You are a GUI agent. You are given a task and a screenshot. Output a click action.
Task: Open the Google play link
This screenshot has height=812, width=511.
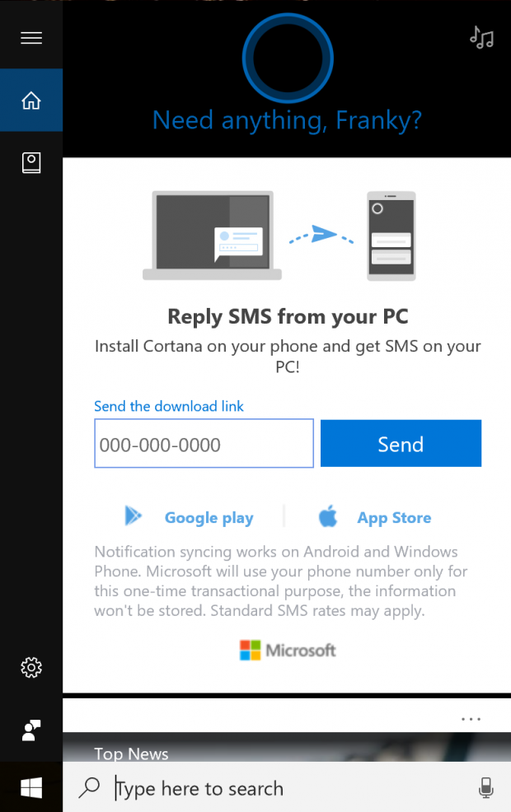(209, 517)
